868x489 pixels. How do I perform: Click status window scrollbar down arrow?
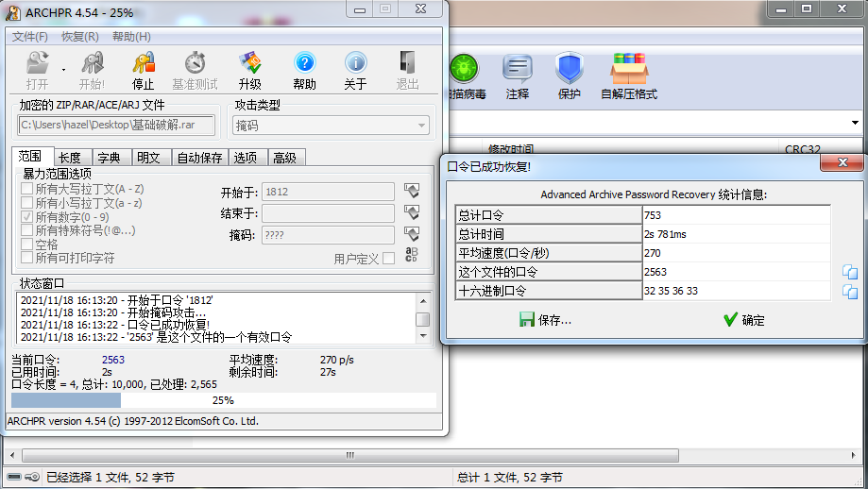pyautogui.click(x=423, y=336)
